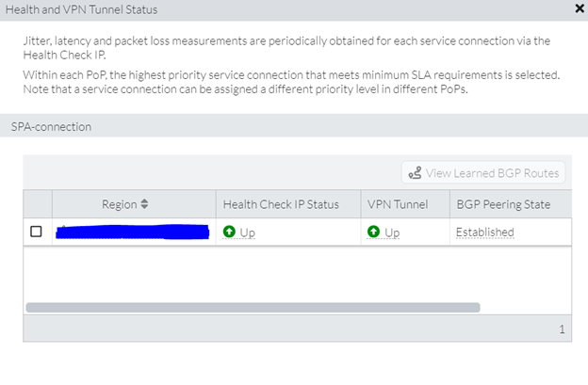This screenshot has width=588, height=385.
Task: Close the Health and VPN Tunnel Status dialog
Action: pos(579,8)
